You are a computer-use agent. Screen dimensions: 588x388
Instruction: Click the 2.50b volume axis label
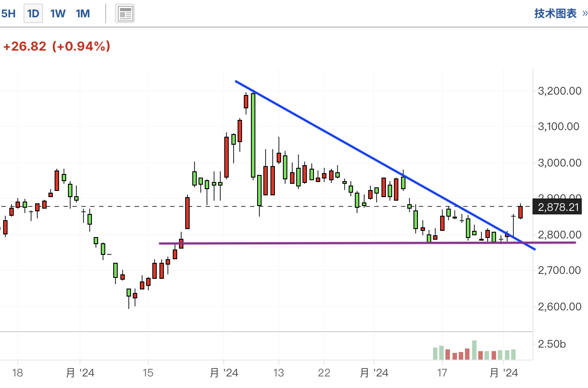point(552,344)
